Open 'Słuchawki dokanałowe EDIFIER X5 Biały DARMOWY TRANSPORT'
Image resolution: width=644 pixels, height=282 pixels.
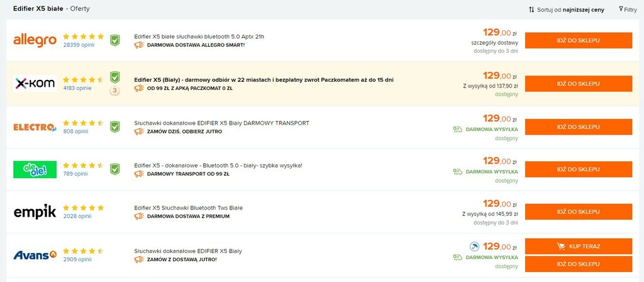(x=222, y=123)
